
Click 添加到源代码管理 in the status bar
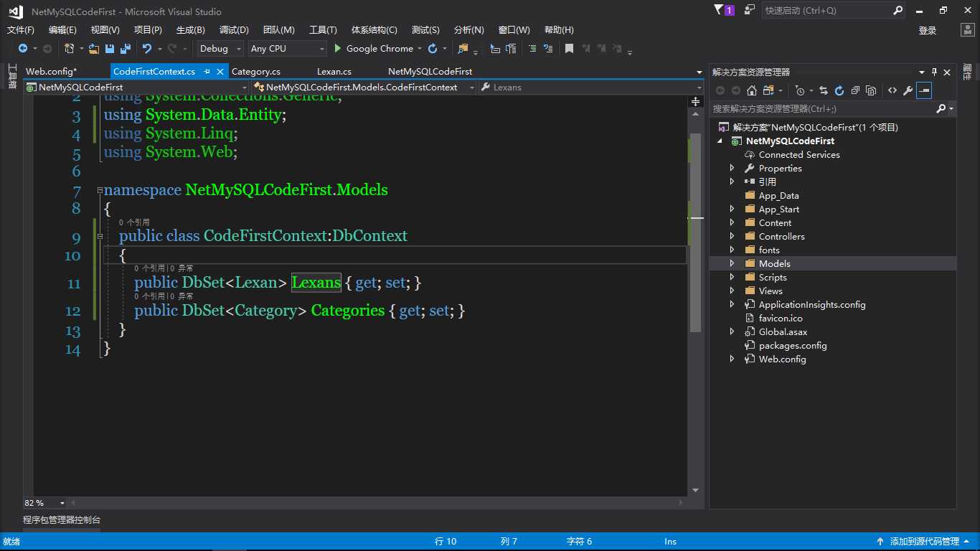pos(924,542)
